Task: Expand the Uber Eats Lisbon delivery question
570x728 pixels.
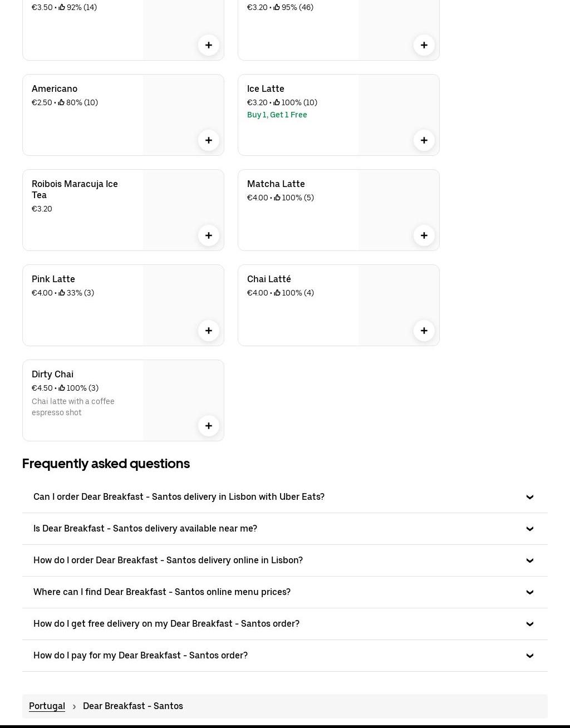Action: (284, 497)
